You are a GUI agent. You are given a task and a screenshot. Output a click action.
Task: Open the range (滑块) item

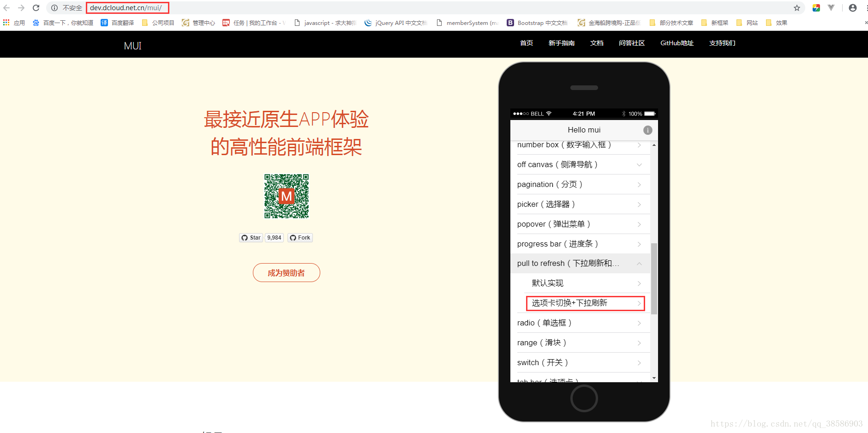tap(580, 343)
